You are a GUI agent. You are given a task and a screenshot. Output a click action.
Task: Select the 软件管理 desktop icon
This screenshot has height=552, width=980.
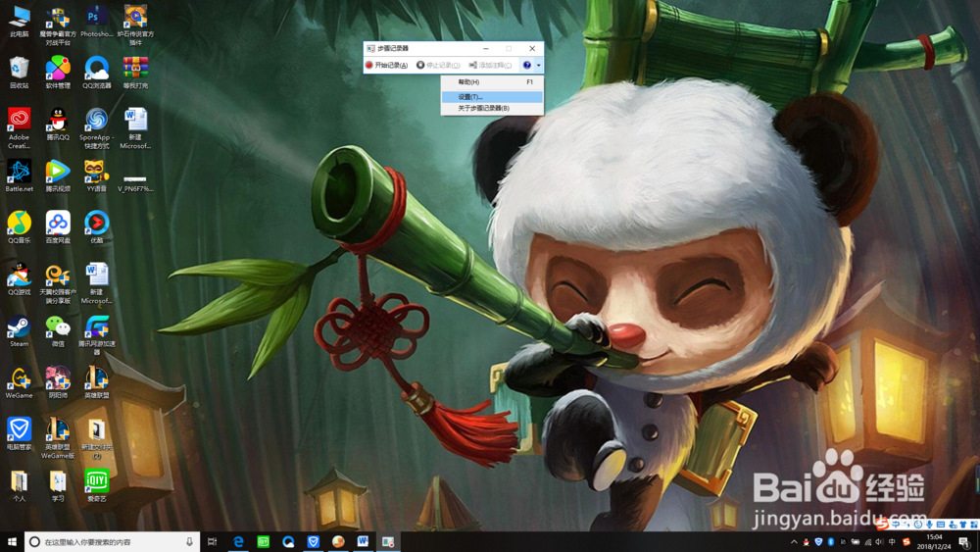(x=58, y=73)
